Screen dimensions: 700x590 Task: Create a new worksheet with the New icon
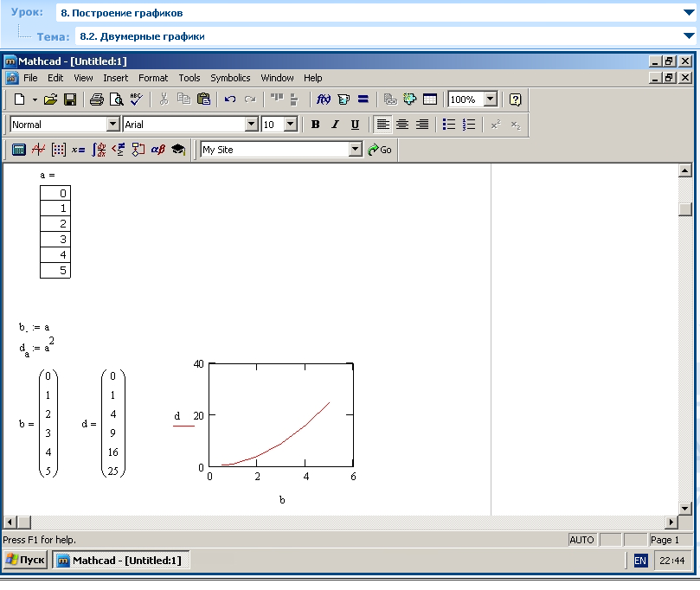point(19,99)
